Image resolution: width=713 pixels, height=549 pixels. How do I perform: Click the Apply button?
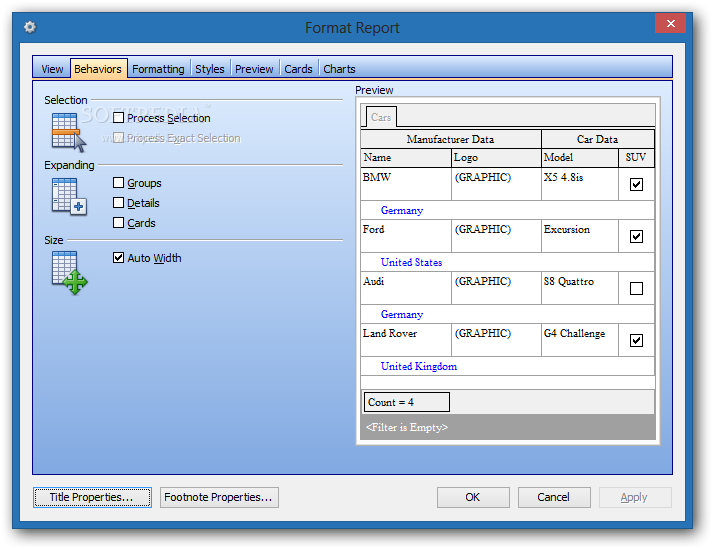click(x=635, y=497)
